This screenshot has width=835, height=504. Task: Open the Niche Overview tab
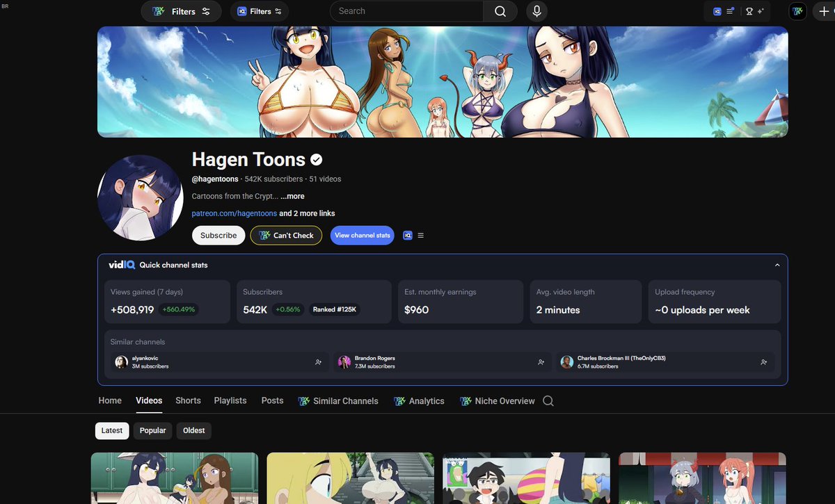pyautogui.click(x=497, y=401)
